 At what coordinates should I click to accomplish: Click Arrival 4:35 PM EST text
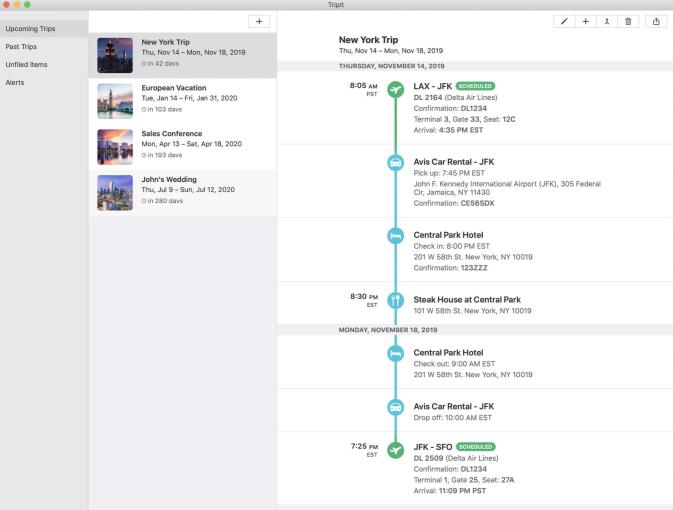(448, 130)
